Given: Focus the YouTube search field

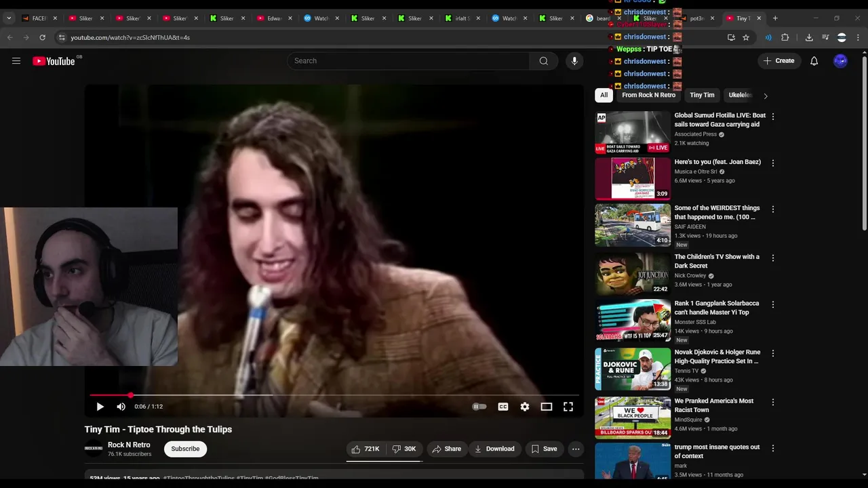Looking at the screenshot, I should [x=408, y=61].
